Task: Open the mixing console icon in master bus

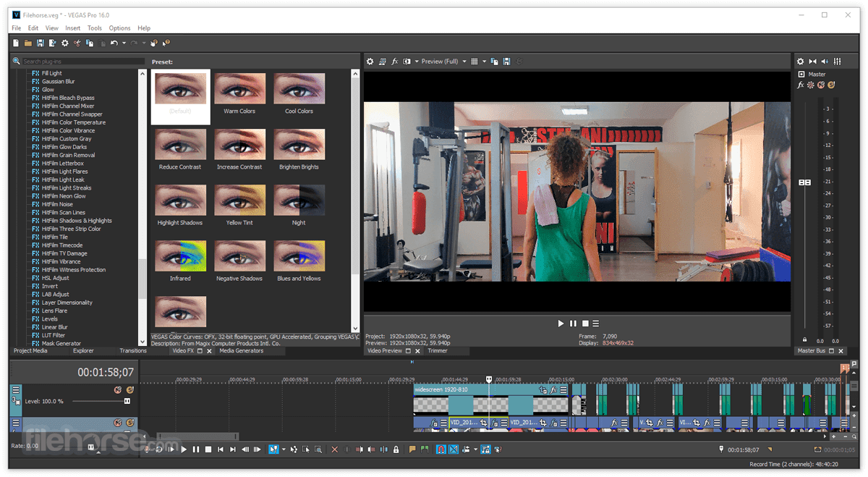Action: click(837, 62)
